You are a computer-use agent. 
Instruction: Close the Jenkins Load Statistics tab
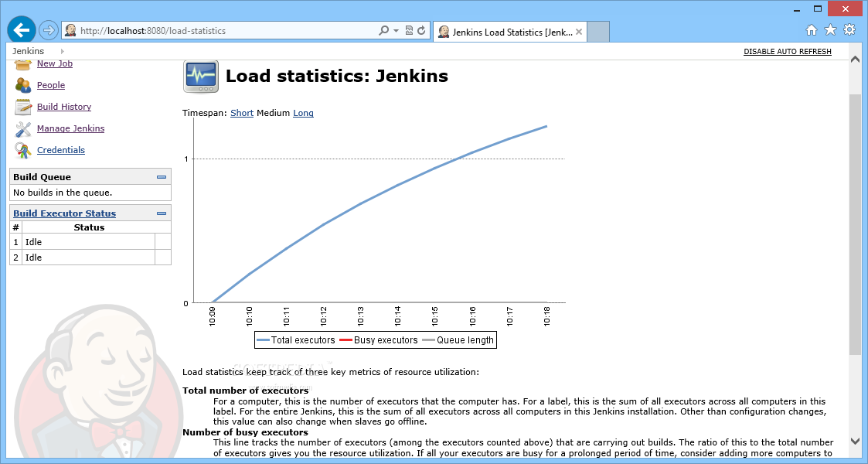[x=578, y=32]
